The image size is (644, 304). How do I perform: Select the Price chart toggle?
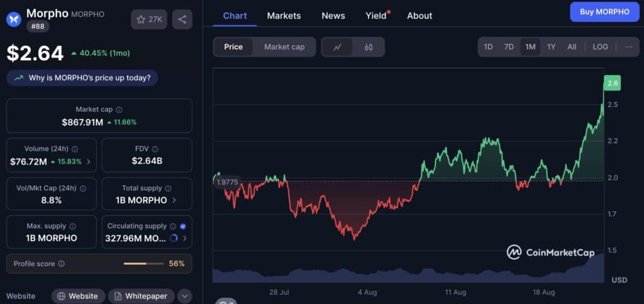[x=233, y=47]
